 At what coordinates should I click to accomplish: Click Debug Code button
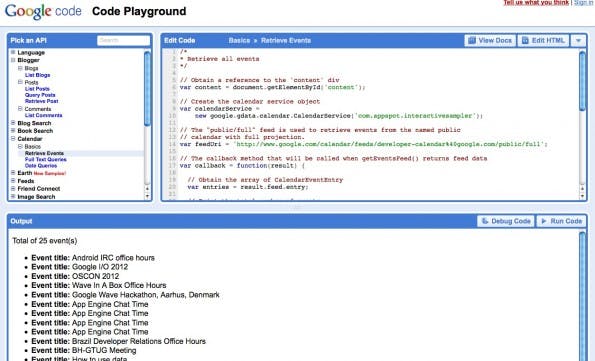(x=505, y=221)
